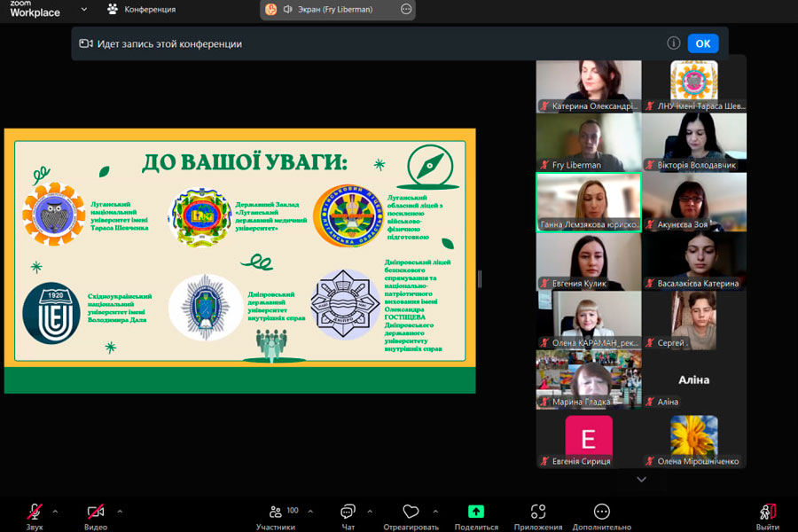Viewport: 798px width, 532px height.
Task: Click the divider handle beside the shared screen
Action: (480, 278)
